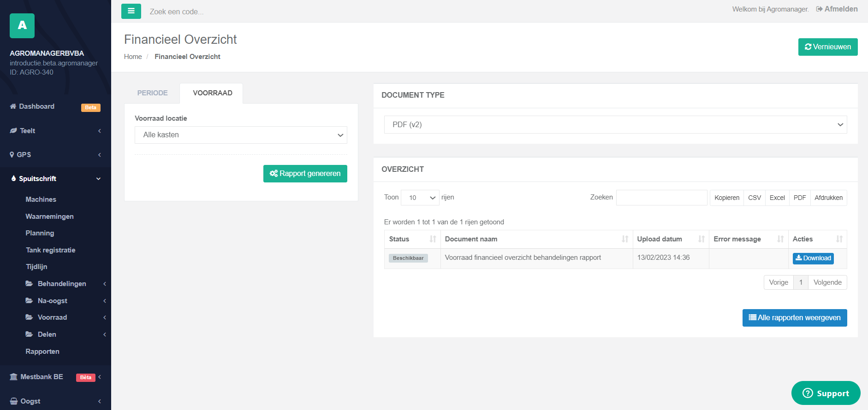The height and width of the screenshot is (410, 868).
Task: Sort table by Status column arrows
Action: point(433,239)
